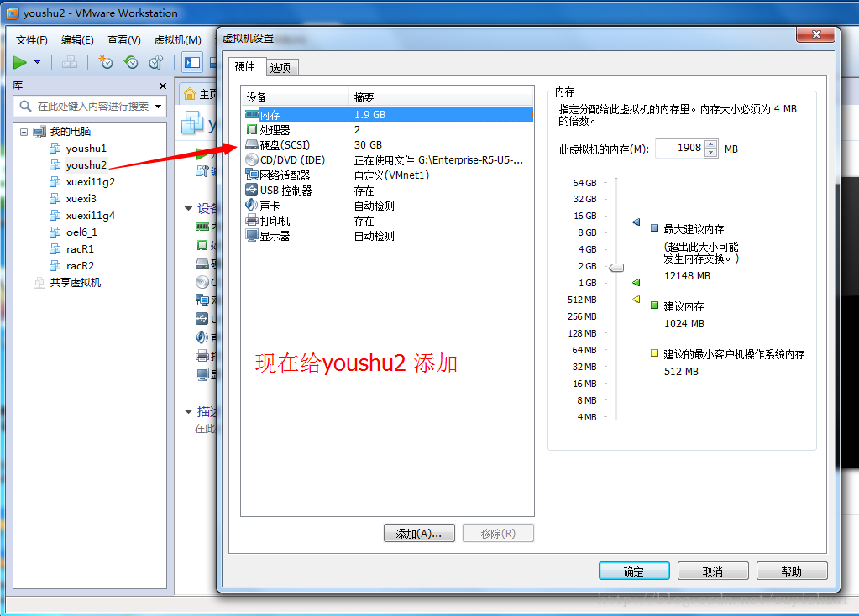The width and height of the screenshot is (859, 616).
Task: Select the Hard Disk (SCSI) device icon
Action: click(251, 144)
